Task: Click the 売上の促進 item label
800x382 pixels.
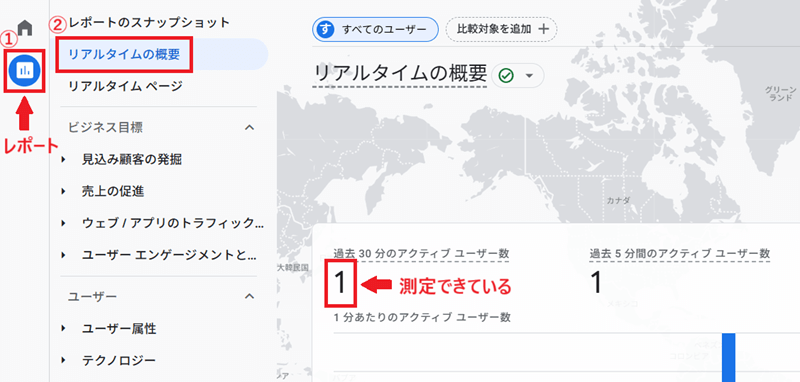Action: [113, 192]
